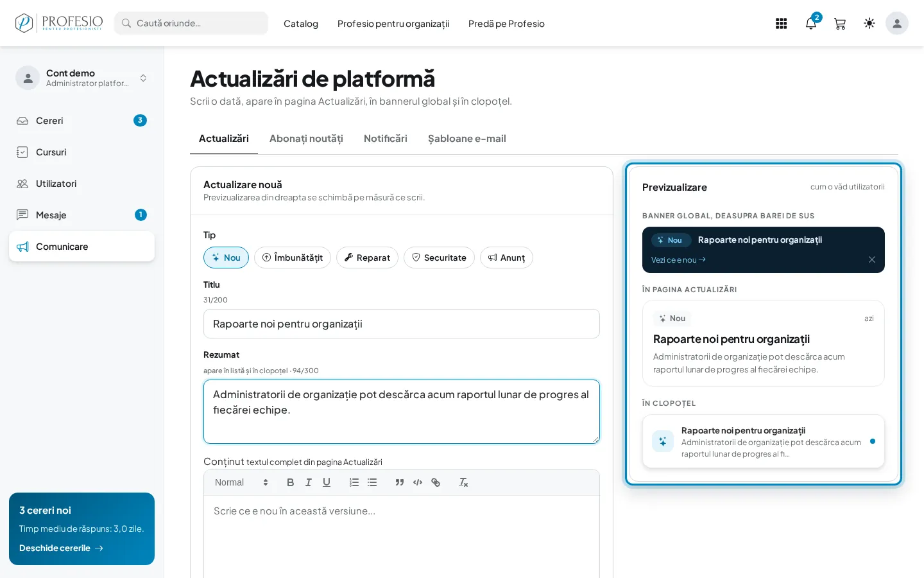Open Cereri in the sidebar
924x578 pixels.
pyautogui.click(x=81, y=121)
